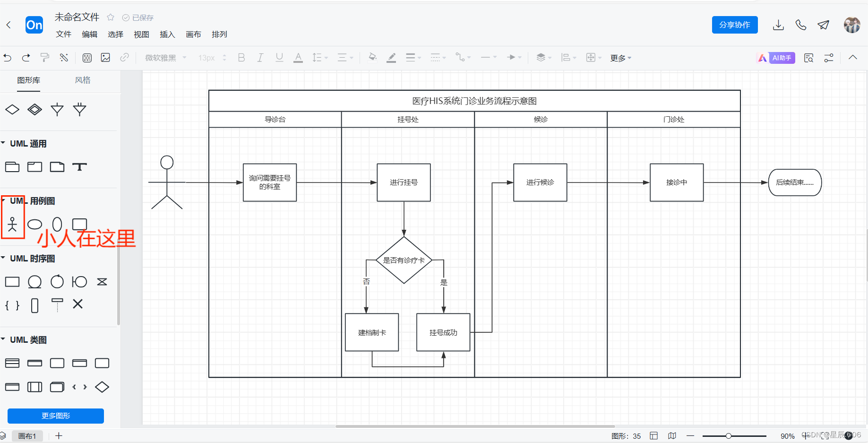Toggle underline text formatting
This screenshot has height=443, width=868.
pos(279,57)
